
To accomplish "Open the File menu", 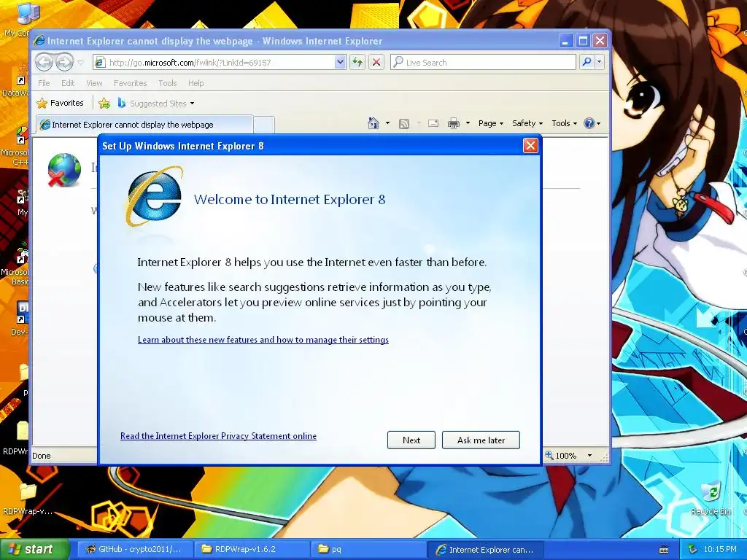I will [x=44, y=83].
